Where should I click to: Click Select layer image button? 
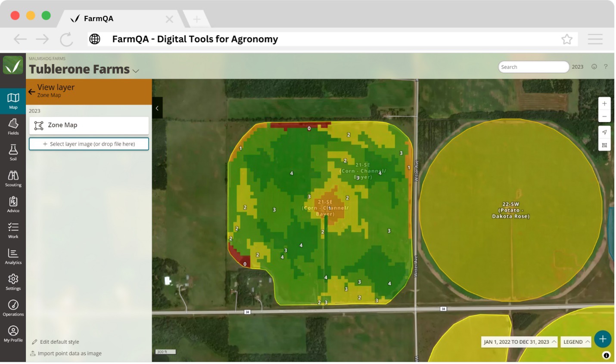[89, 144]
